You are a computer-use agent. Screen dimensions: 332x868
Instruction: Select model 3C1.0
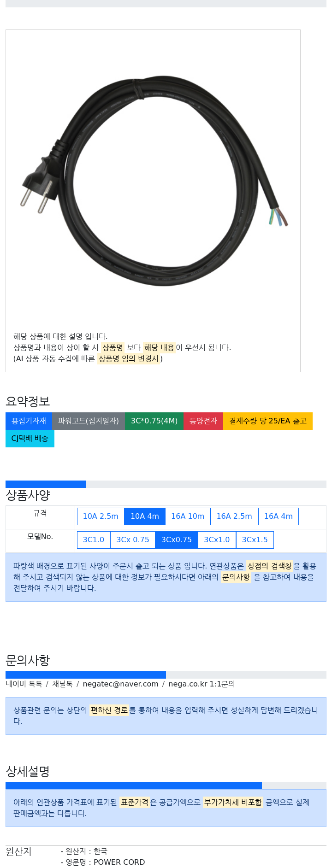pos(94,540)
